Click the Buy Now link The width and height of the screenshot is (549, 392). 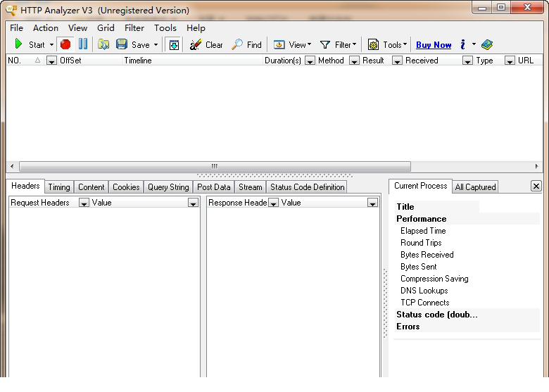click(434, 45)
